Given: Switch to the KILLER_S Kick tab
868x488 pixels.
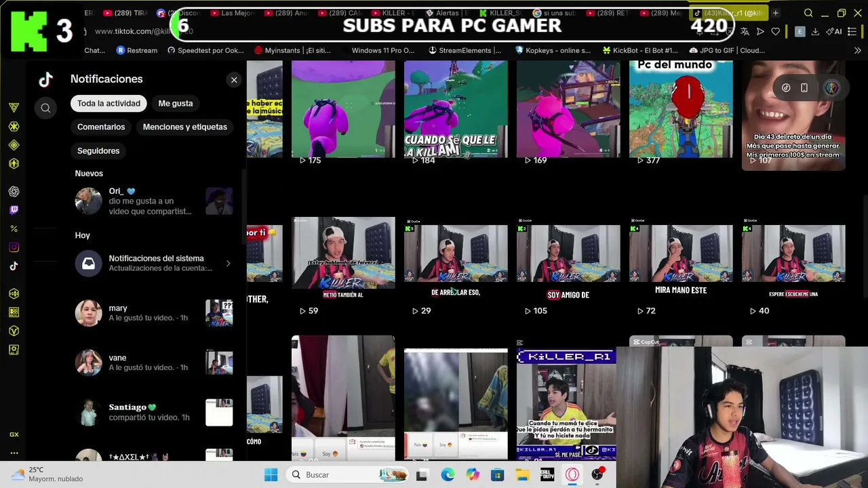Looking at the screenshot, I should click(x=502, y=13).
